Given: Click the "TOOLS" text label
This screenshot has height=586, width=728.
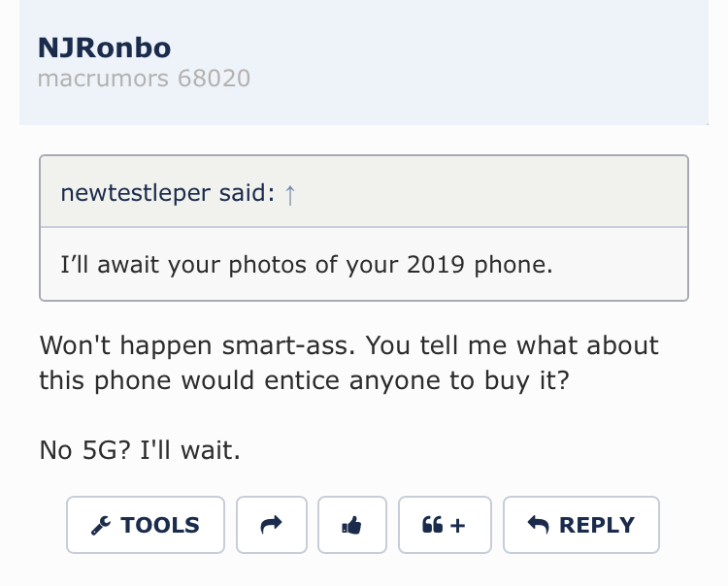Looking at the screenshot, I should 160,525.
